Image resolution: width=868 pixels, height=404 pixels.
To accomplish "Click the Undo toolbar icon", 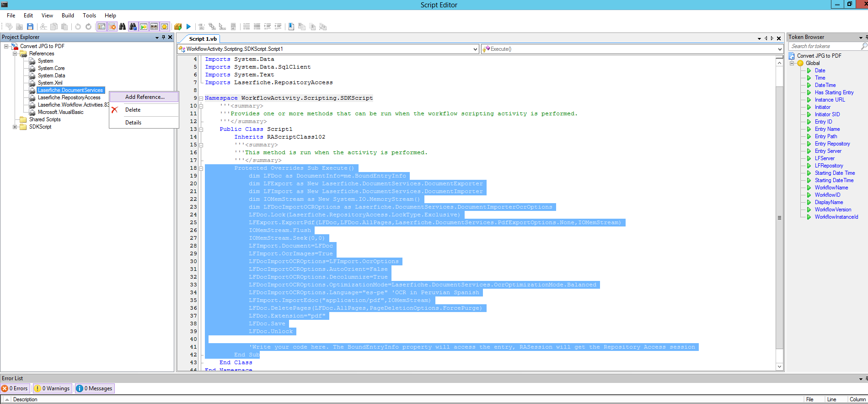I will pyautogui.click(x=78, y=27).
